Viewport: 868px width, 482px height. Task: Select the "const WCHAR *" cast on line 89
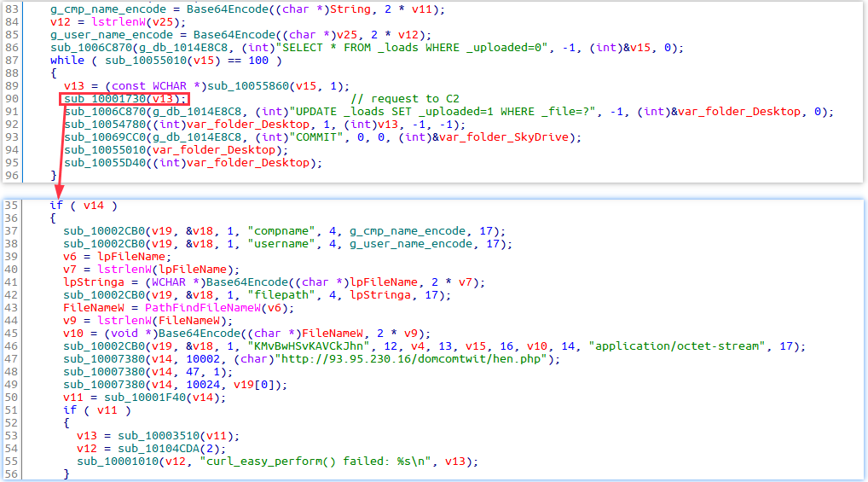155,86
